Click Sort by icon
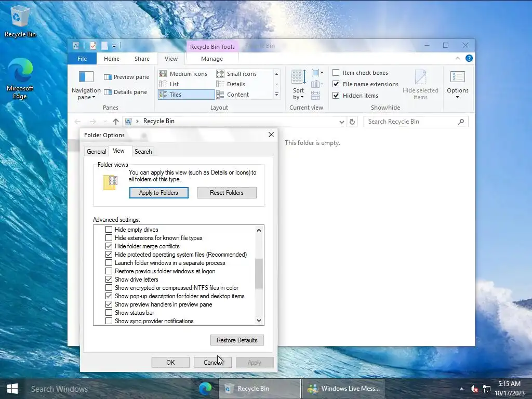Image resolution: width=532 pixels, height=399 pixels. 299,77
